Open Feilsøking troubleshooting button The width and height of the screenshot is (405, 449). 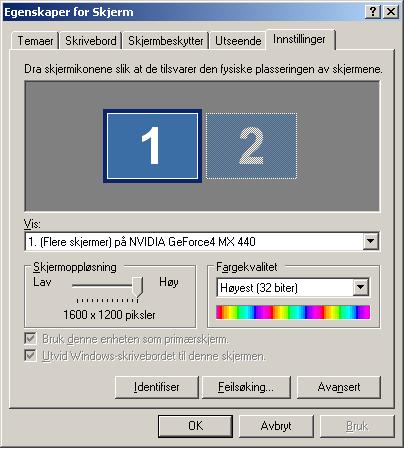coord(246,387)
